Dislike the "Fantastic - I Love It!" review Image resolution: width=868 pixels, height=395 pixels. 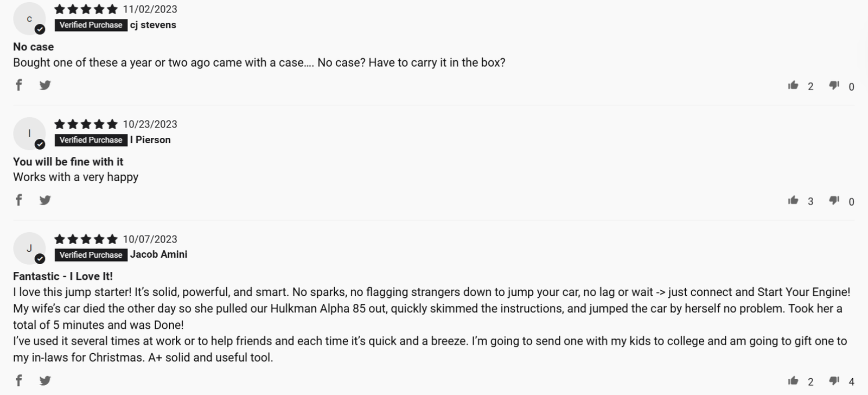tap(834, 380)
